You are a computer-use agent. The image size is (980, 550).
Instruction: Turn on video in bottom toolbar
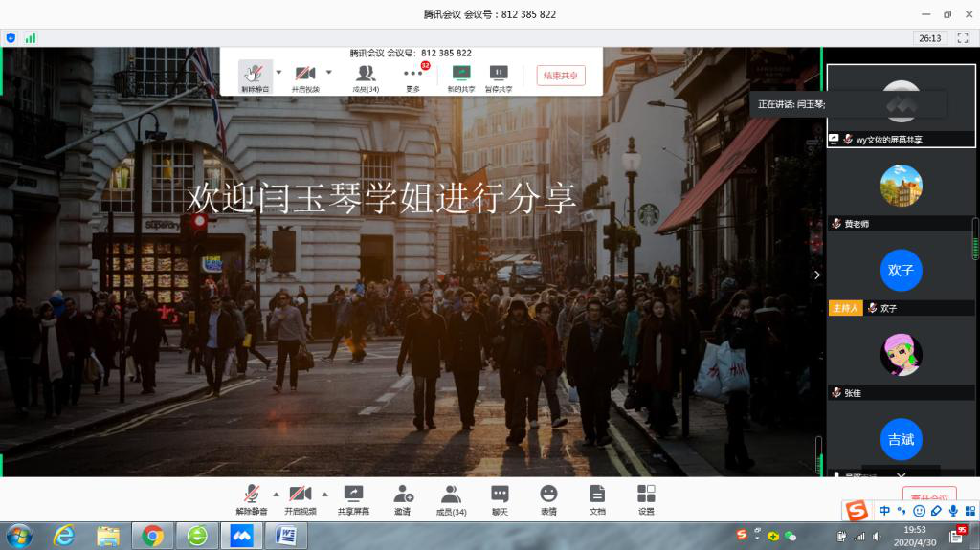301,498
